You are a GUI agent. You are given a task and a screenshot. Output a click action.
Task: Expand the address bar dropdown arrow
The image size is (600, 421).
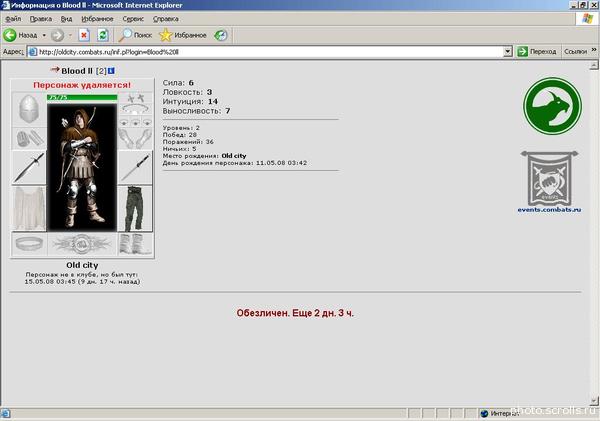[507, 52]
